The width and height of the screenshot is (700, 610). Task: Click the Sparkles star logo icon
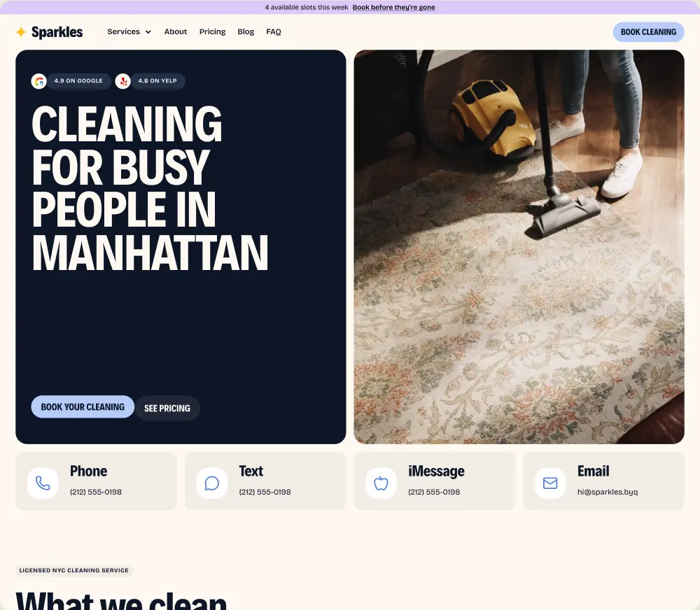21,32
